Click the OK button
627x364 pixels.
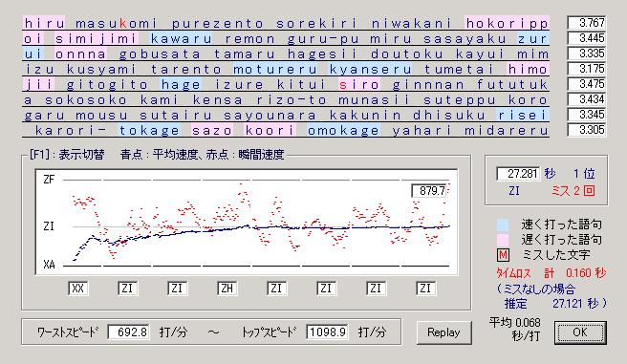coord(580,332)
